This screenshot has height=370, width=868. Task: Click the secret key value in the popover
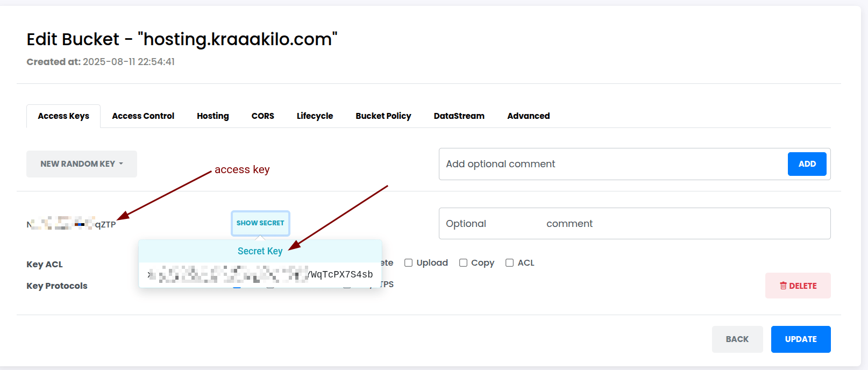pos(260,275)
